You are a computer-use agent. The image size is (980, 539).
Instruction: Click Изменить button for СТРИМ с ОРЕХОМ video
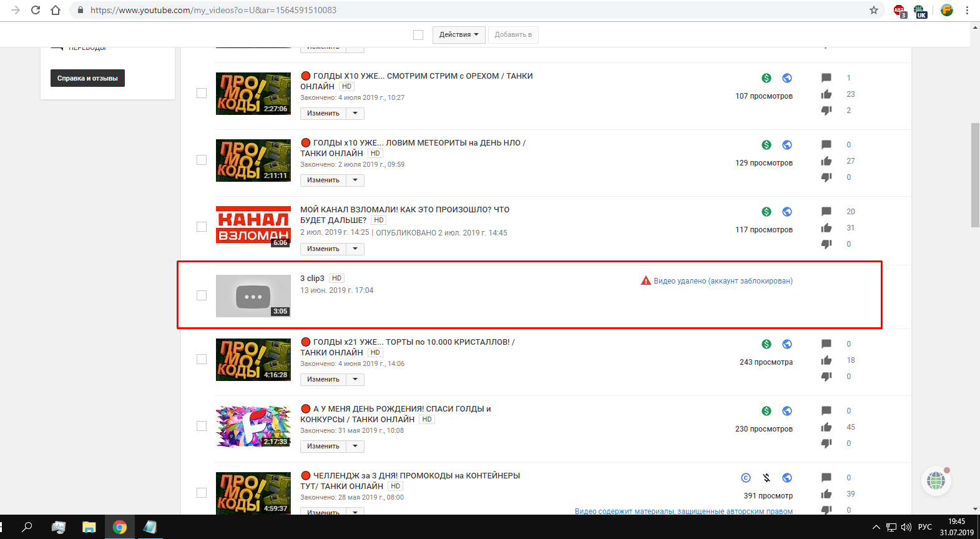coord(323,114)
